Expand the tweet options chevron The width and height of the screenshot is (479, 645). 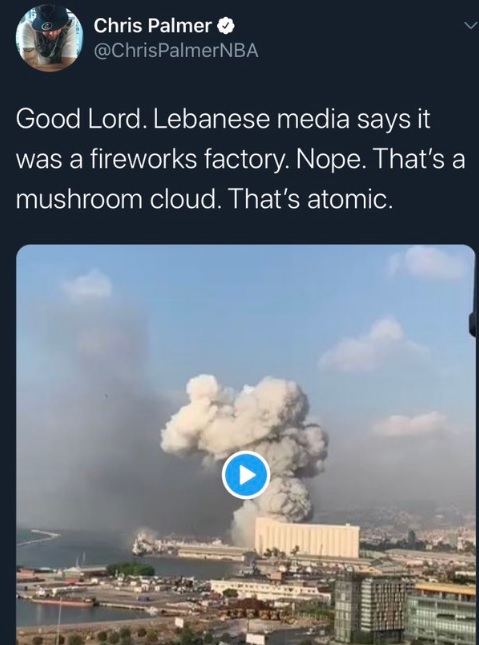pyautogui.click(x=470, y=26)
